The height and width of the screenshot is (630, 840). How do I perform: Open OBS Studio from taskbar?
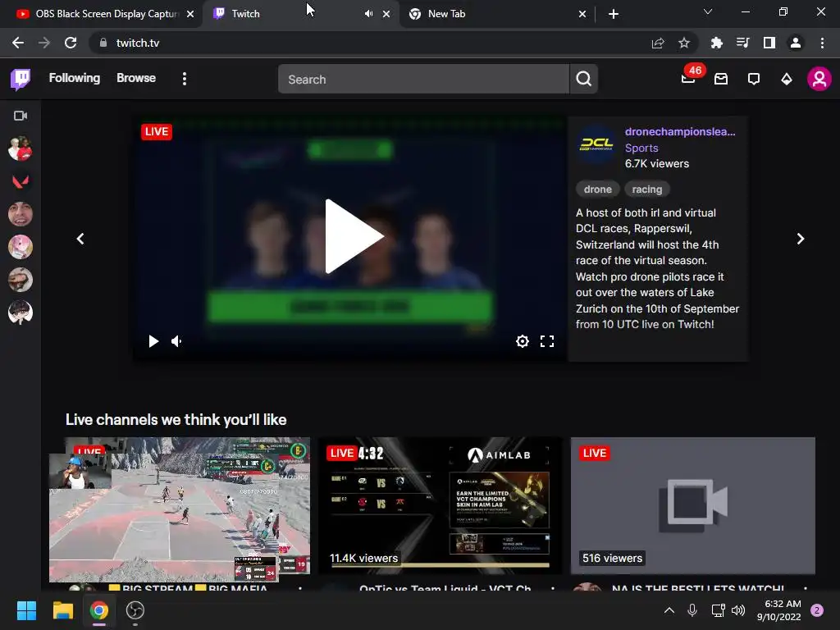(x=135, y=610)
